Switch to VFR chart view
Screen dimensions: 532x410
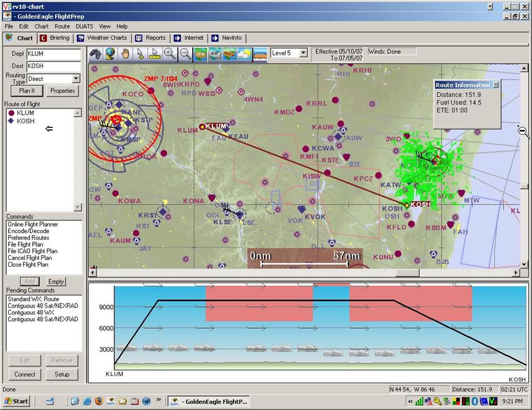200,54
